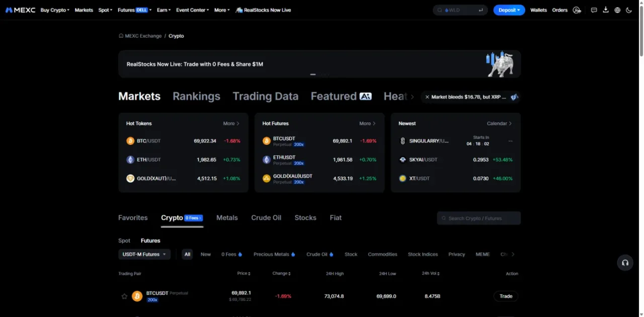
Task: Click the home icon in breadcrumb
Action: [121, 36]
